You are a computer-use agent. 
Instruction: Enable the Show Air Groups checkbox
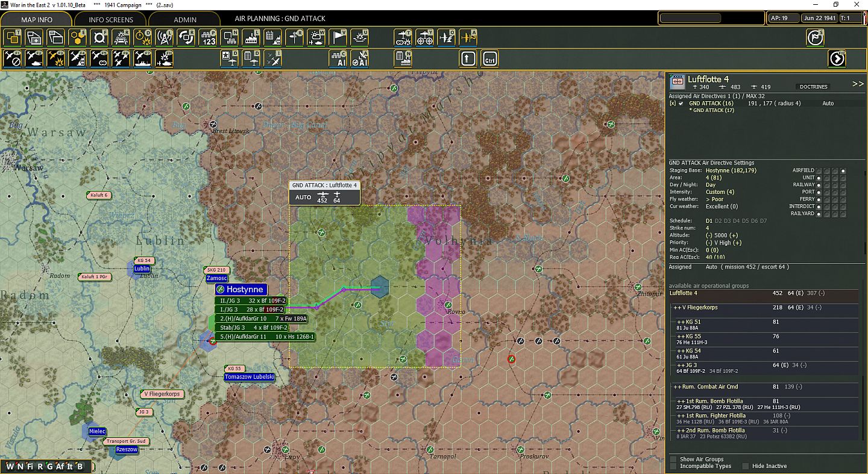click(x=673, y=460)
